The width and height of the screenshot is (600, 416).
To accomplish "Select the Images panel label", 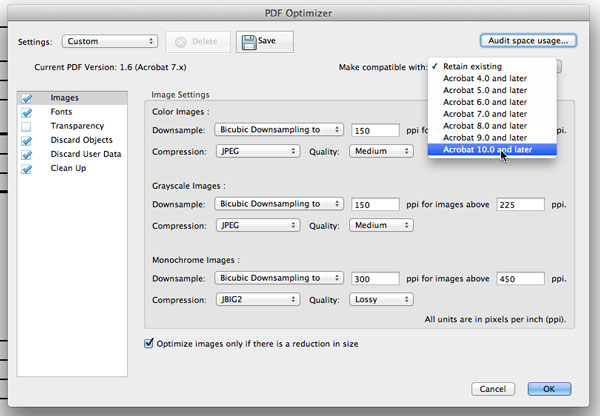I will [x=64, y=98].
